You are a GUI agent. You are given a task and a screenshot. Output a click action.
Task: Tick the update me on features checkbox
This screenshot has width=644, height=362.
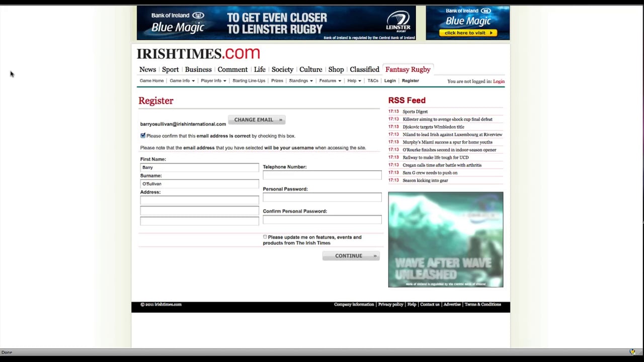point(265,237)
